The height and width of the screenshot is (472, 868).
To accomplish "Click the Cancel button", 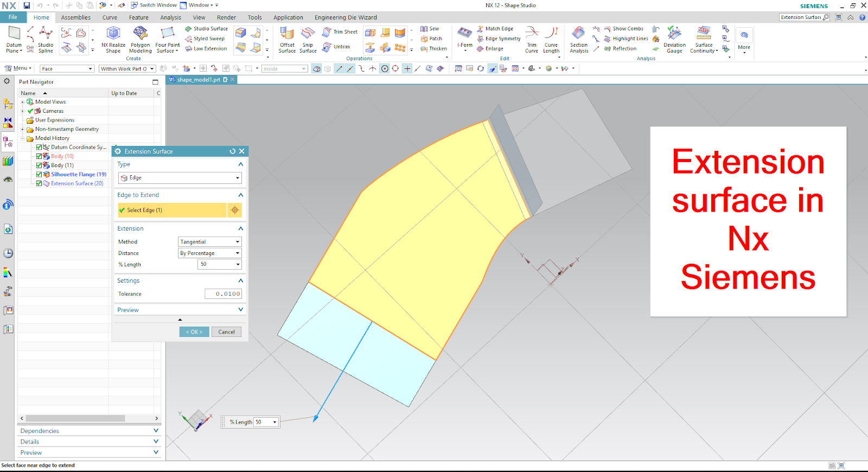I will pos(226,332).
